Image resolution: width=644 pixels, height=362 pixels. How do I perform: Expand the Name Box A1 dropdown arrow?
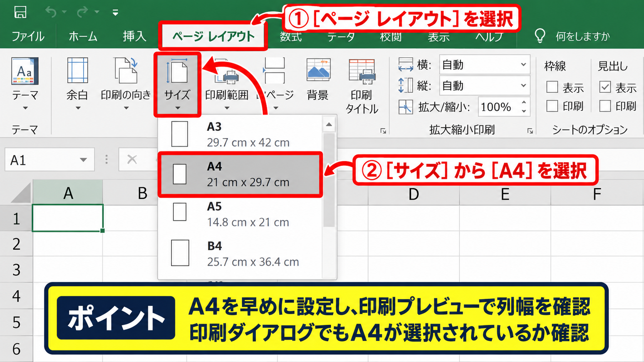coord(83,160)
